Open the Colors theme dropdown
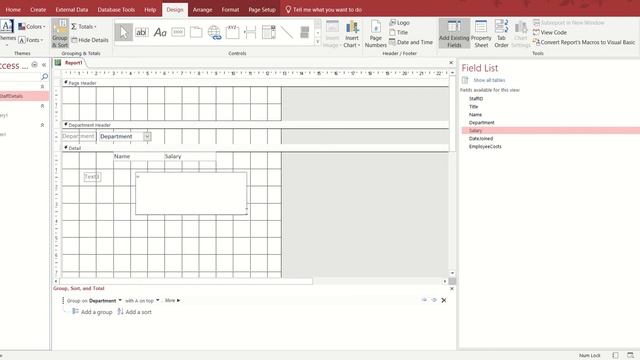This screenshot has width=640, height=360. click(32, 27)
